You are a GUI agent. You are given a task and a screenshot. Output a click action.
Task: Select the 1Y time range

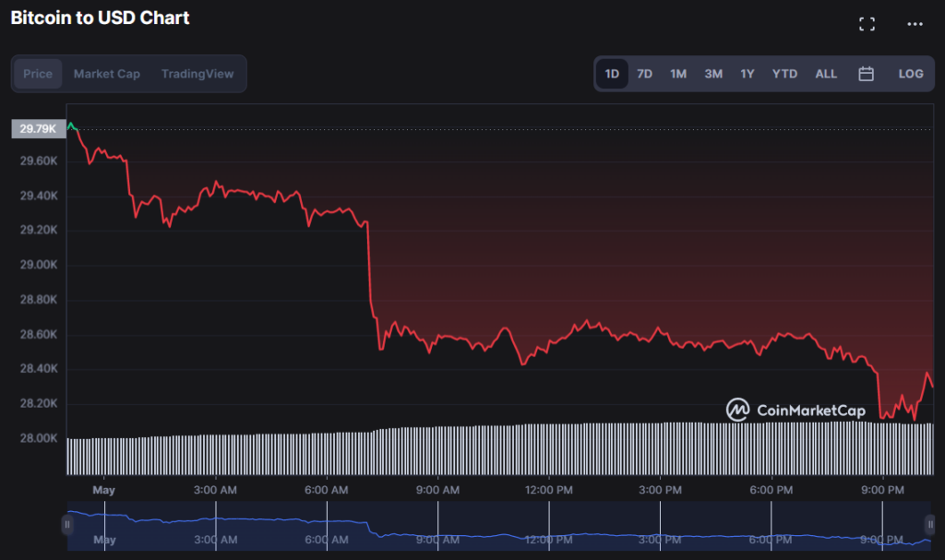pyautogui.click(x=748, y=73)
